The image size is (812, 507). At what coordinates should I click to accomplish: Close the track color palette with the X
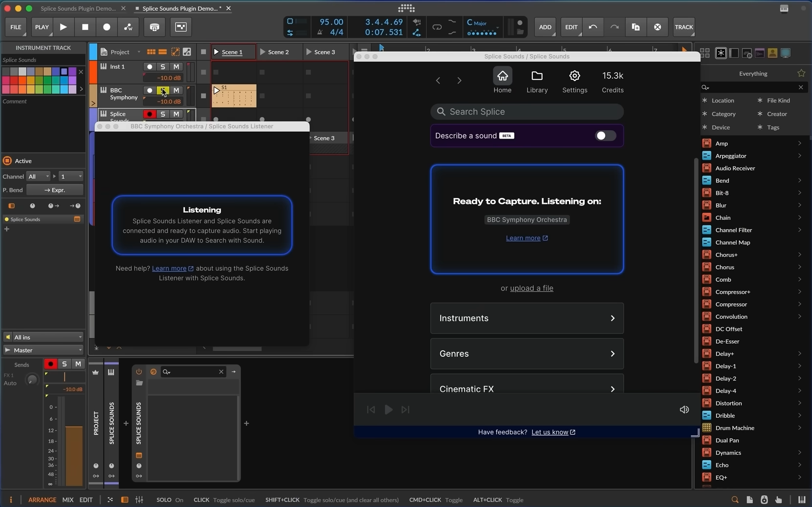81,72
